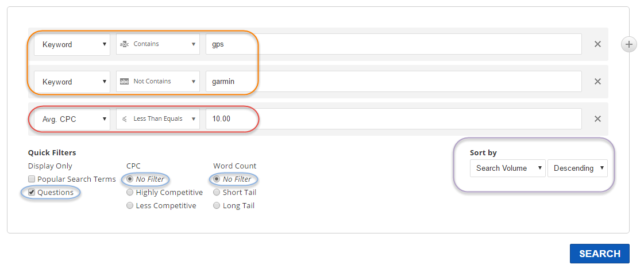Screen dimensions: 644x268
Task: Open the first row Keyword field dropdown
Action: pyautogui.click(x=72, y=44)
